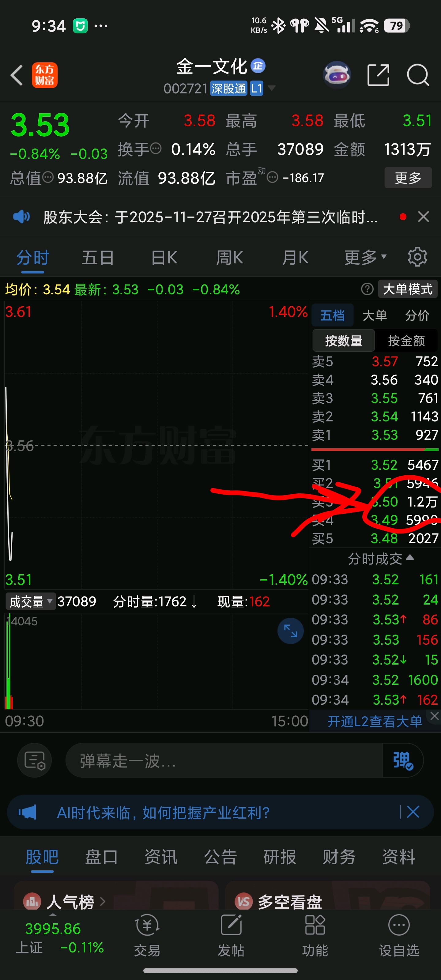Open the search magnifier icon
This screenshot has width=441, height=980.
coord(418,75)
